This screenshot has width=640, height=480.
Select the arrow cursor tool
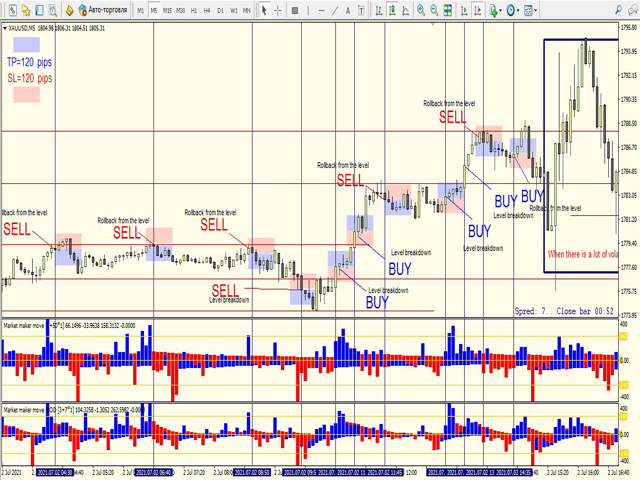point(264,10)
